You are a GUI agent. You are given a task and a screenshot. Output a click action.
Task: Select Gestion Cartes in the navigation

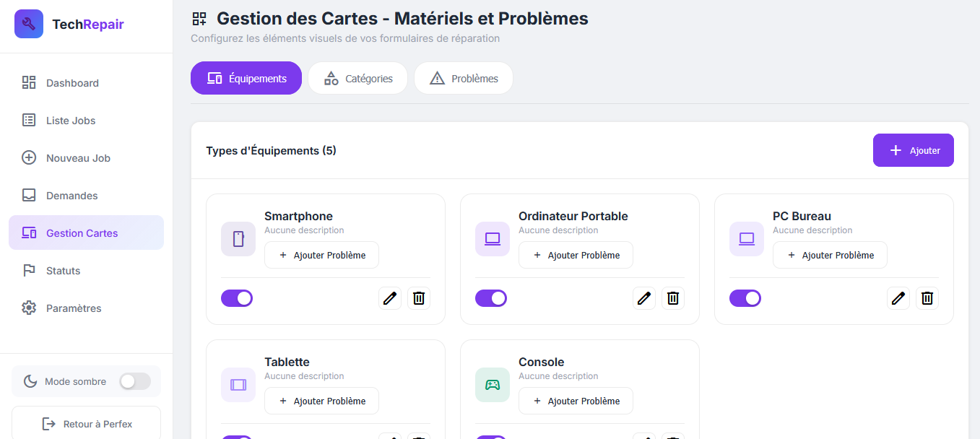(x=81, y=232)
